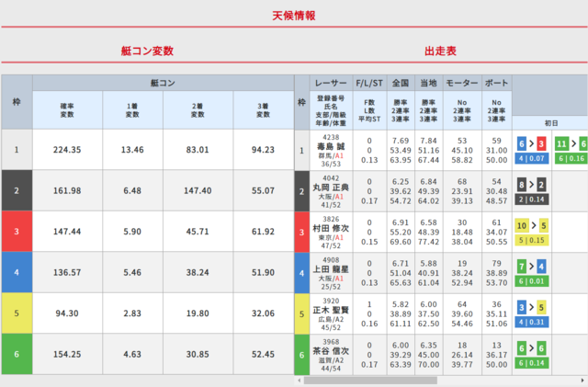This screenshot has width=588, height=387.
Task: Sort by the 確率変数 column header
Action: tap(67, 110)
